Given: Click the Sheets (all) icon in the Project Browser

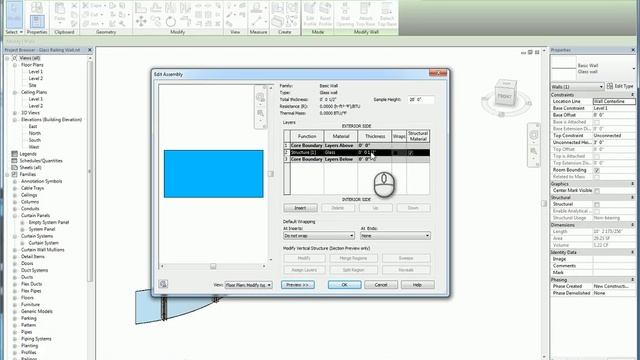Looking at the screenshot, I should (14, 167).
